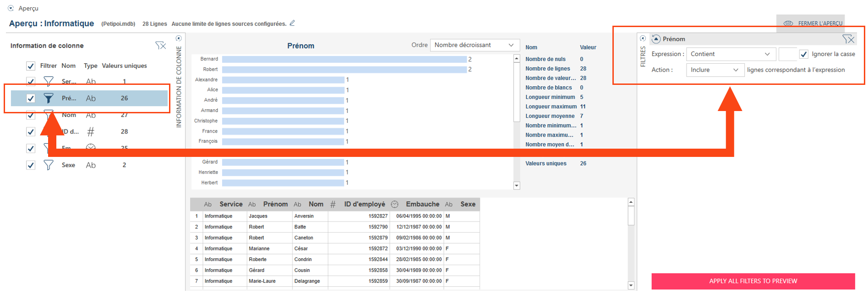868x295 pixels.
Task: Toggle the Ignorer la casse checkbox
Action: coord(804,54)
